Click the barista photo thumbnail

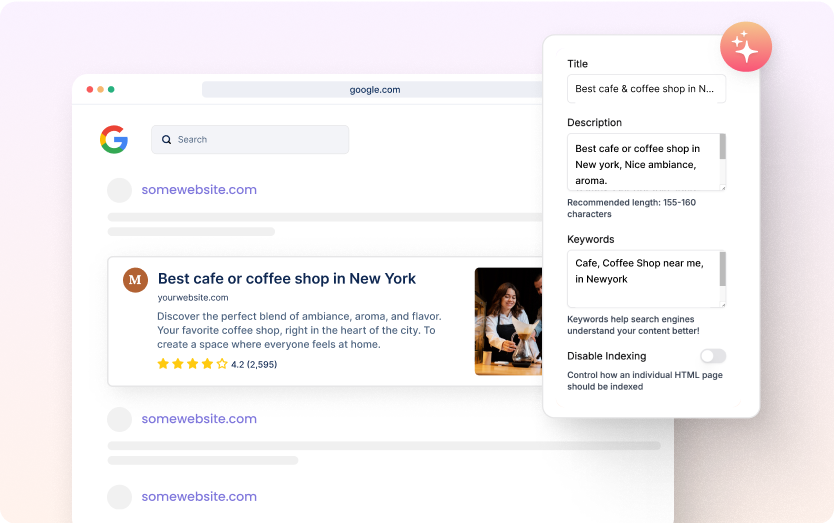coord(508,321)
